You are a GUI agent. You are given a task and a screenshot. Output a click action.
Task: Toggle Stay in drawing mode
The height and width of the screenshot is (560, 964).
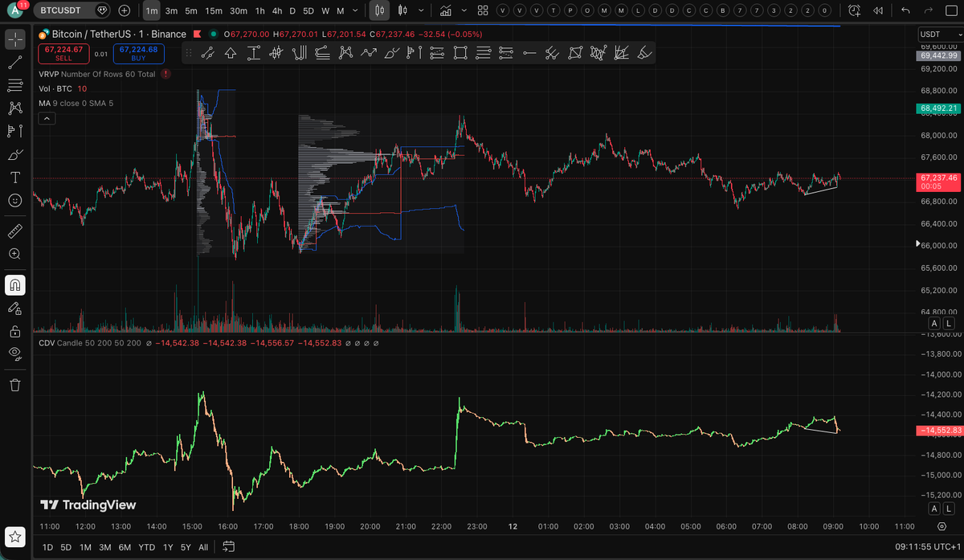click(x=14, y=308)
